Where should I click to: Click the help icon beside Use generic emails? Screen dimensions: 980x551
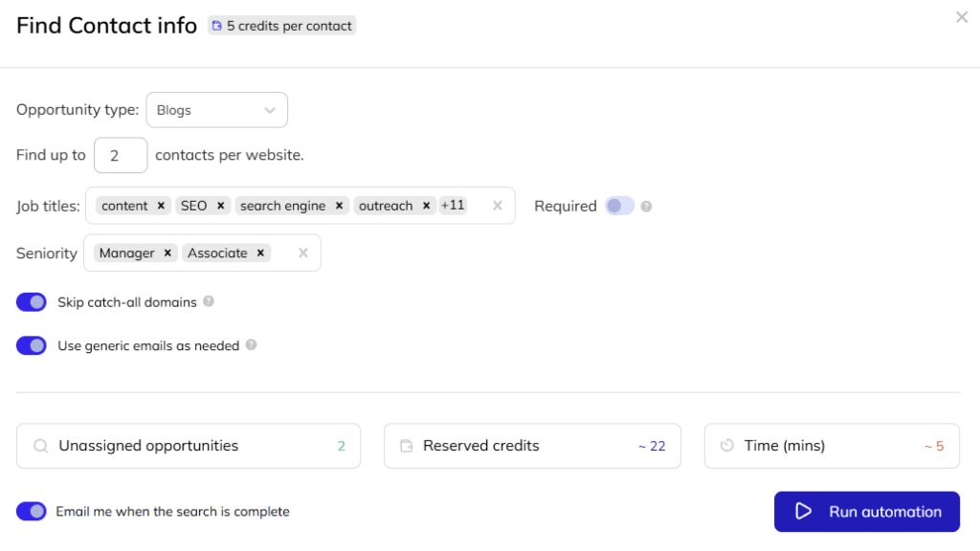pyautogui.click(x=251, y=345)
